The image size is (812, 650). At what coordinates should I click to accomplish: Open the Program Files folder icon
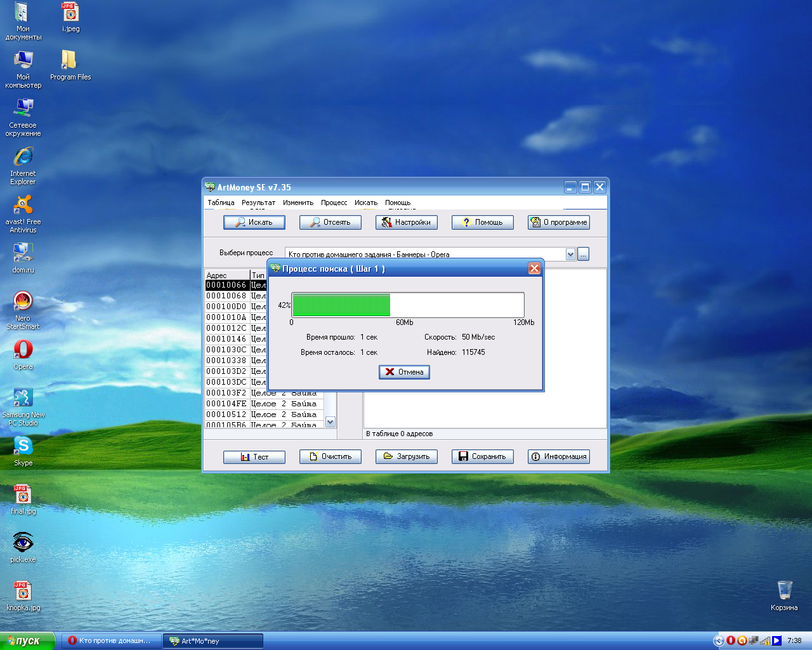(70, 66)
